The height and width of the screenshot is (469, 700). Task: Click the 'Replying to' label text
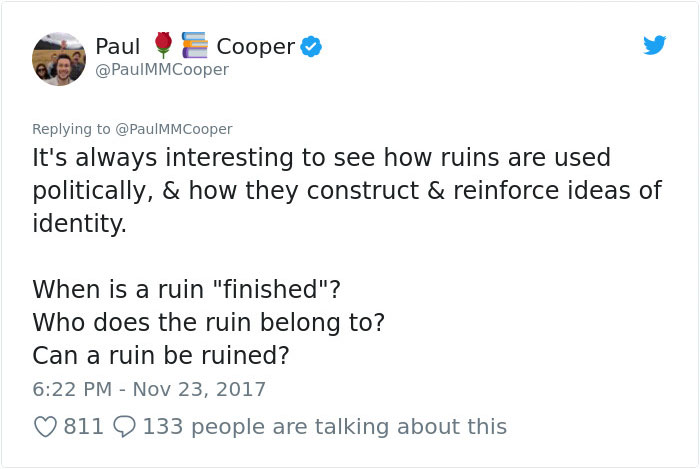coord(72,129)
